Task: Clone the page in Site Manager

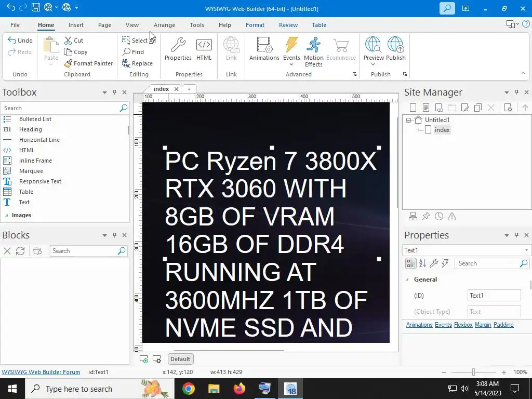Action: click(x=478, y=108)
